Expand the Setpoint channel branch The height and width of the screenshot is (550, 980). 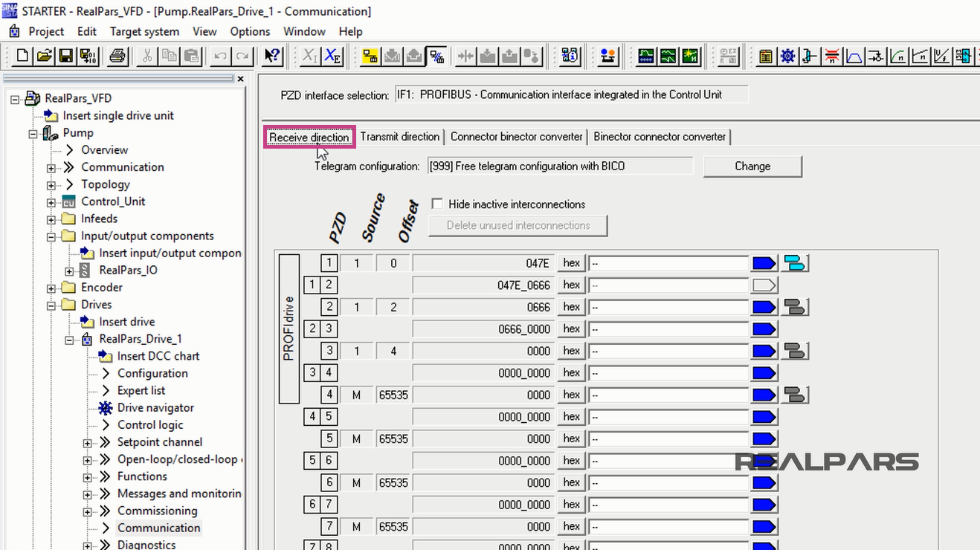87,441
